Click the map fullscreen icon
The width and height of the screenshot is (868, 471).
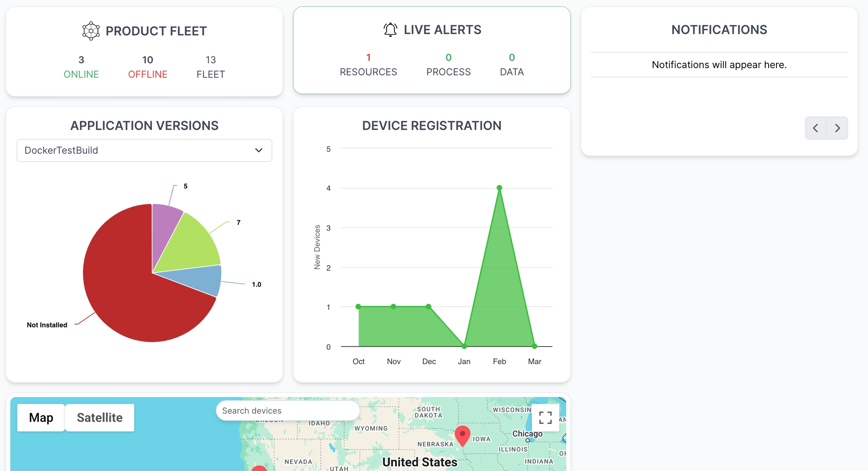coord(545,418)
